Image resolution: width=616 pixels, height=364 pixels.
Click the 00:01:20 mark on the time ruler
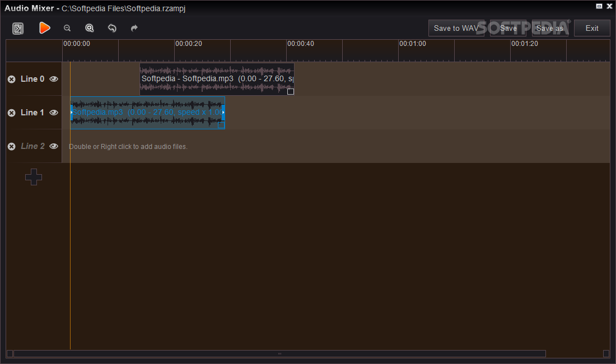[x=525, y=44]
